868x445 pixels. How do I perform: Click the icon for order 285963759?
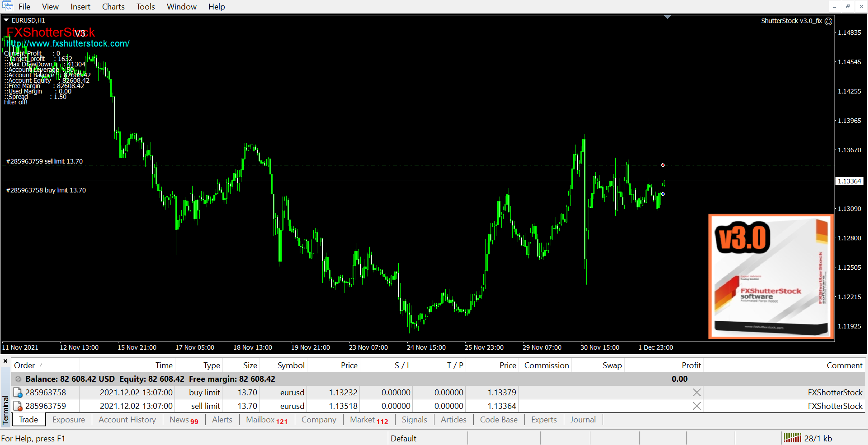(x=18, y=406)
